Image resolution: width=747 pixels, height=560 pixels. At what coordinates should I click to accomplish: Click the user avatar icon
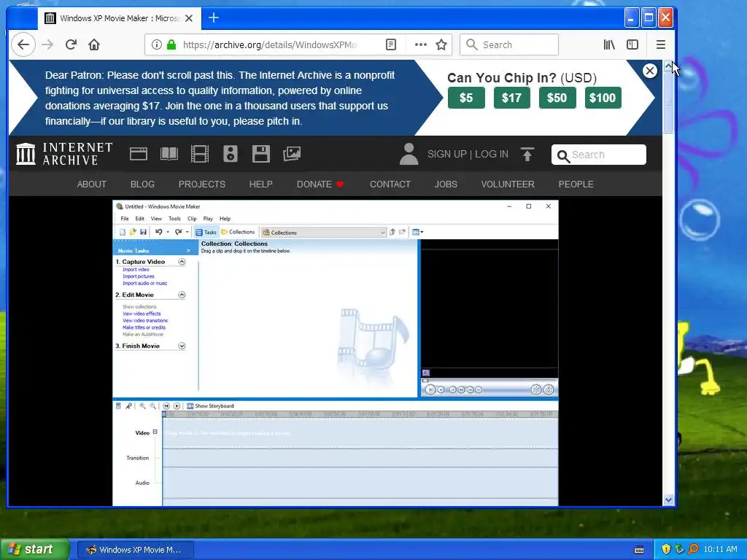pyautogui.click(x=409, y=155)
